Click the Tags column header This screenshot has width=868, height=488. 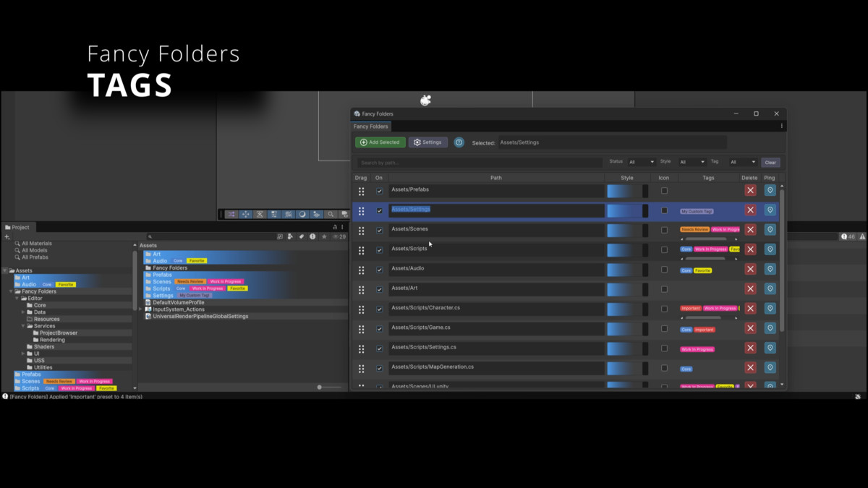coord(708,178)
